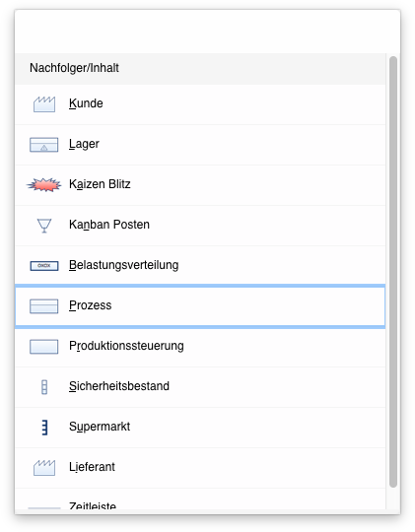Click the Produktionssteuerung rectangle icon
The width and height of the screenshot is (415, 532).
(x=43, y=347)
